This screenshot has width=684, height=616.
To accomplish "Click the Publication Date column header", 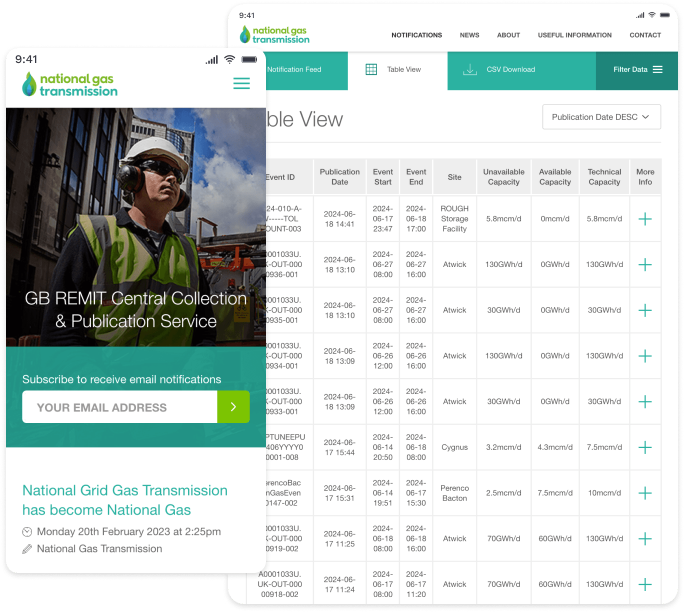I will point(339,177).
